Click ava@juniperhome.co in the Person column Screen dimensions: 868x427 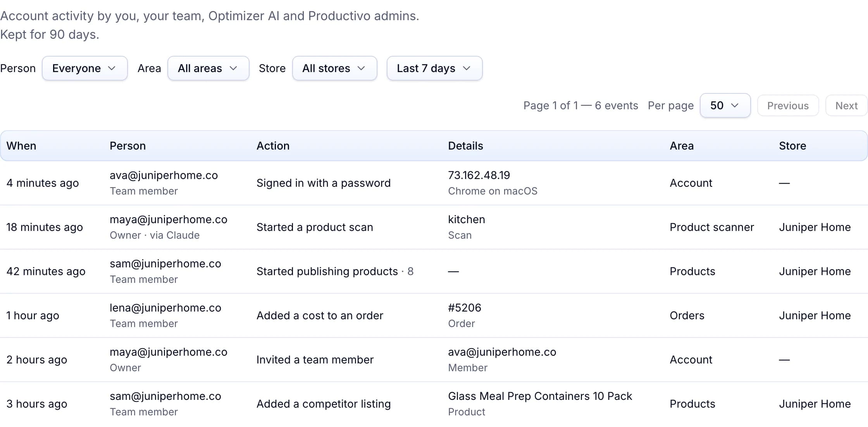164,175
